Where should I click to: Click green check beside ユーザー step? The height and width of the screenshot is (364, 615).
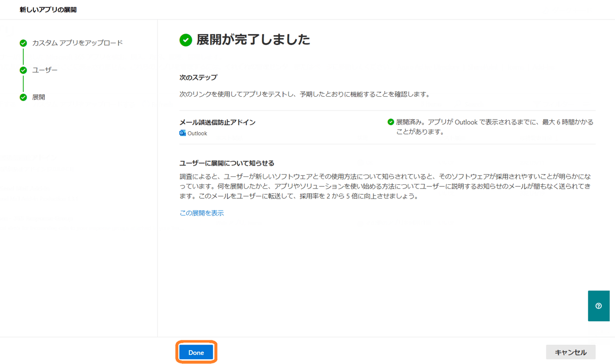click(23, 70)
